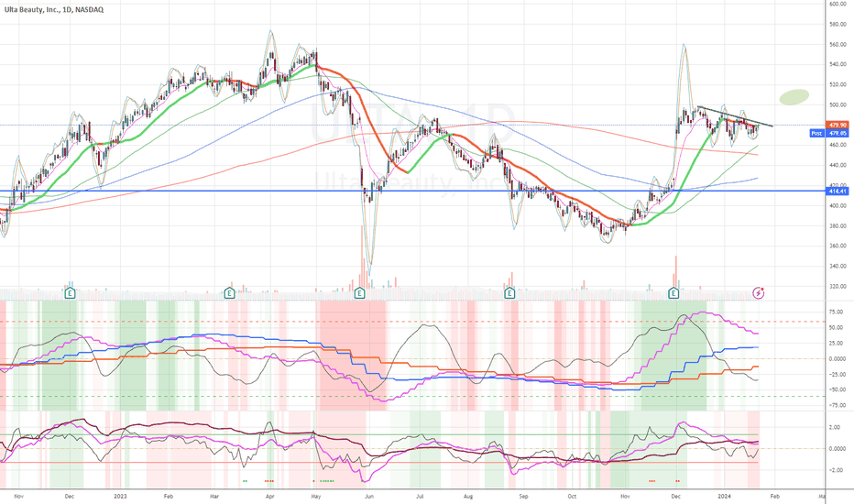Click the 440.00 price axis label
This screenshot has height=504, width=854.
tap(838, 165)
